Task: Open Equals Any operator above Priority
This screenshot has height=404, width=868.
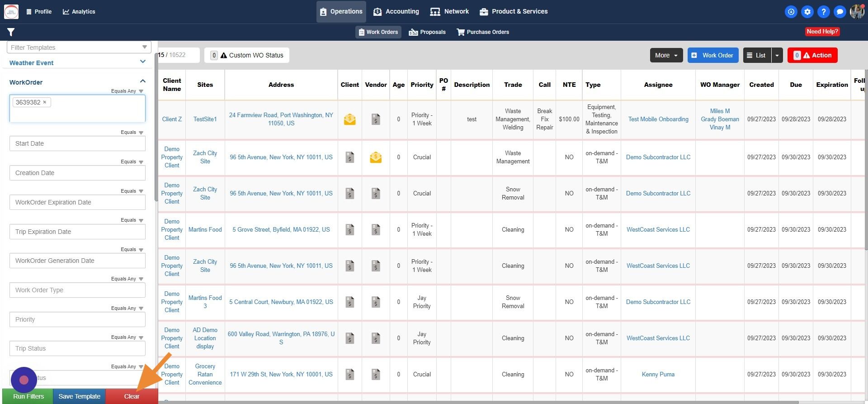Action: click(x=127, y=308)
